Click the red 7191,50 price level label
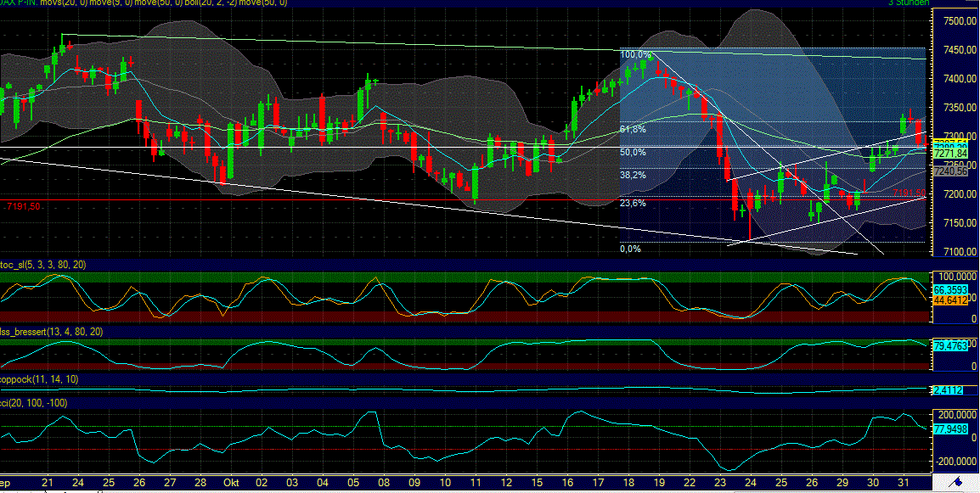This screenshot has width=980, height=493. pyautogui.click(x=24, y=206)
